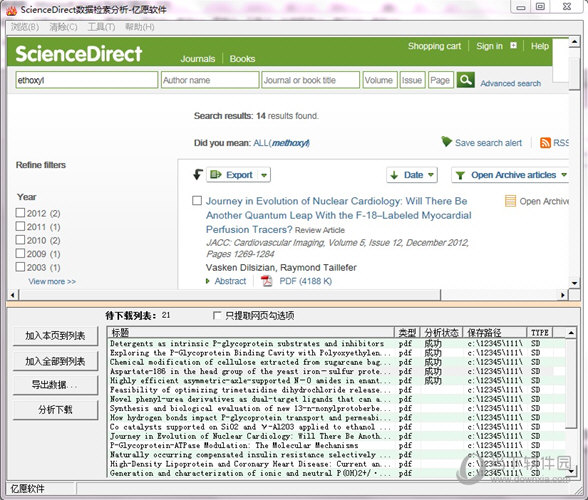Viewport: 588px width, 500px height.
Task: Switch to Journals tab
Action: click(x=198, y=59)
